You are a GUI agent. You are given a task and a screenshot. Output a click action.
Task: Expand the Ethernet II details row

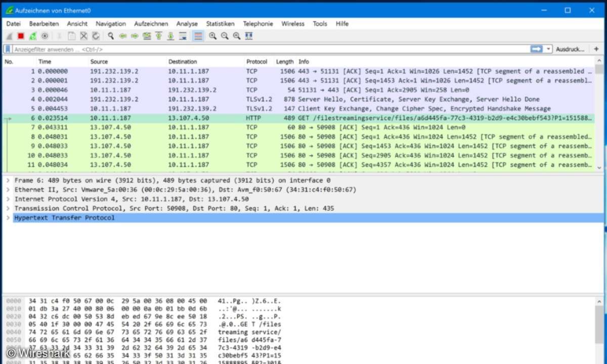coord(8,190)
